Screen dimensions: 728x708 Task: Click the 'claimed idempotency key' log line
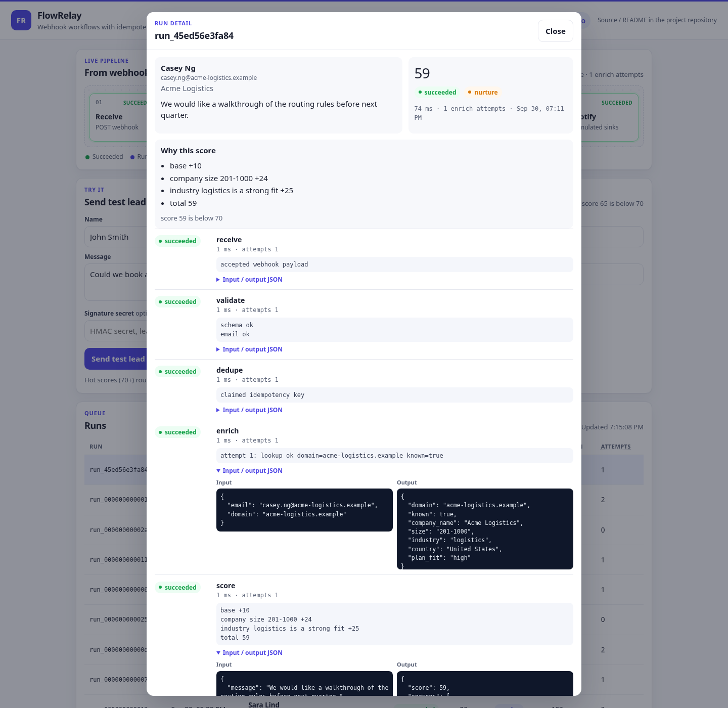395,395
